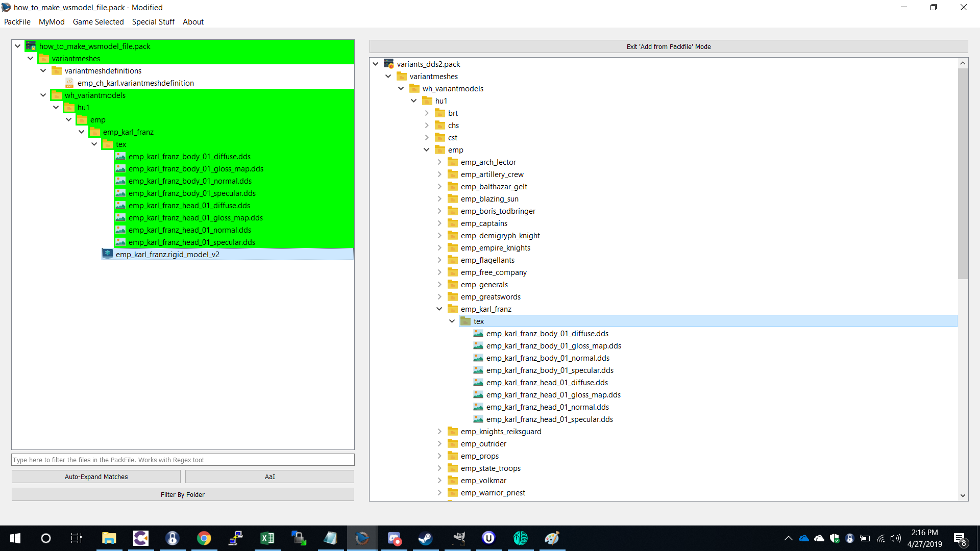The height and width of the screenshot is (551, 980).
Task: Open the PackFile menu
Action: point(17,21)
